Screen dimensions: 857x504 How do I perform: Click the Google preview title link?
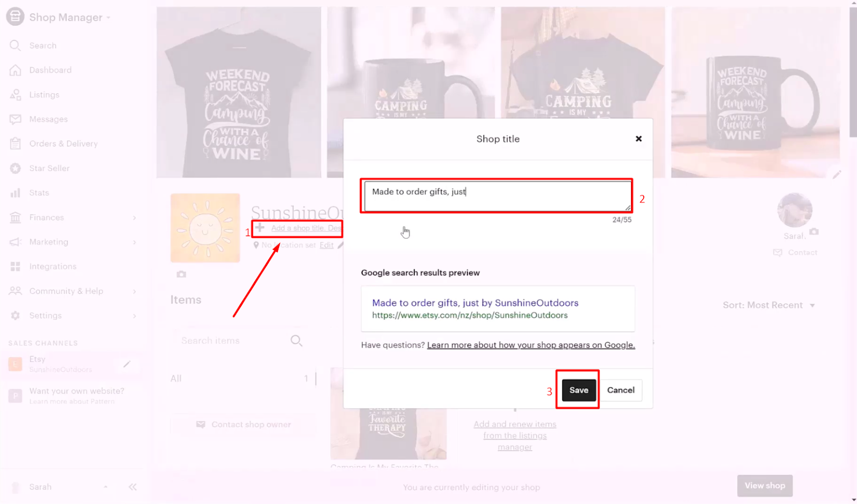[475, 303]
